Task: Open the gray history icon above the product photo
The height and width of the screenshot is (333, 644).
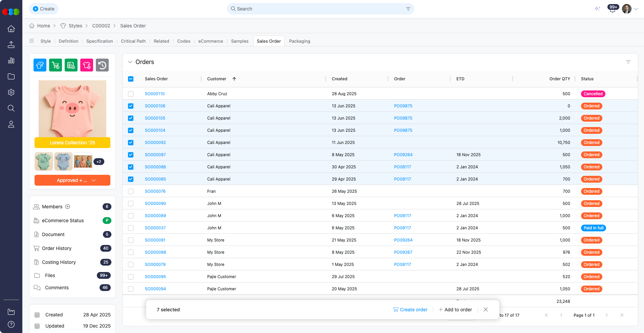Action: [x=102, y=65]
